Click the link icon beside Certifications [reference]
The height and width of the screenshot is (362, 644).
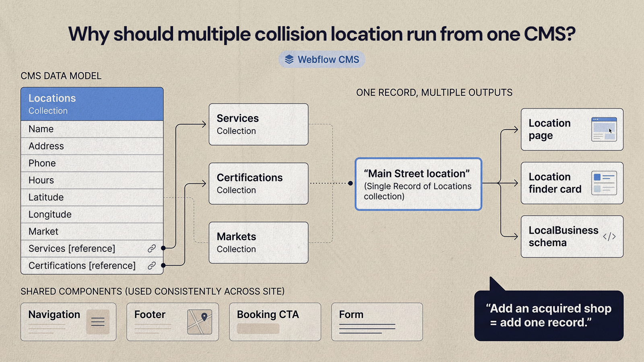click(152, 265)
